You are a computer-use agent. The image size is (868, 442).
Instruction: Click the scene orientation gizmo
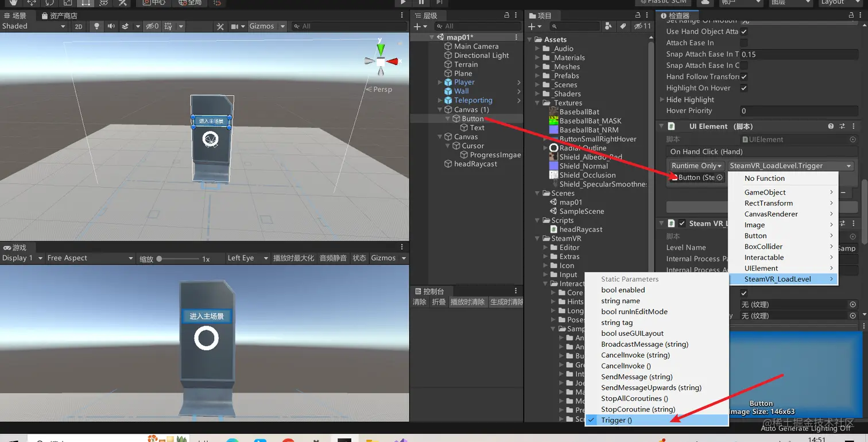(381, 60)
